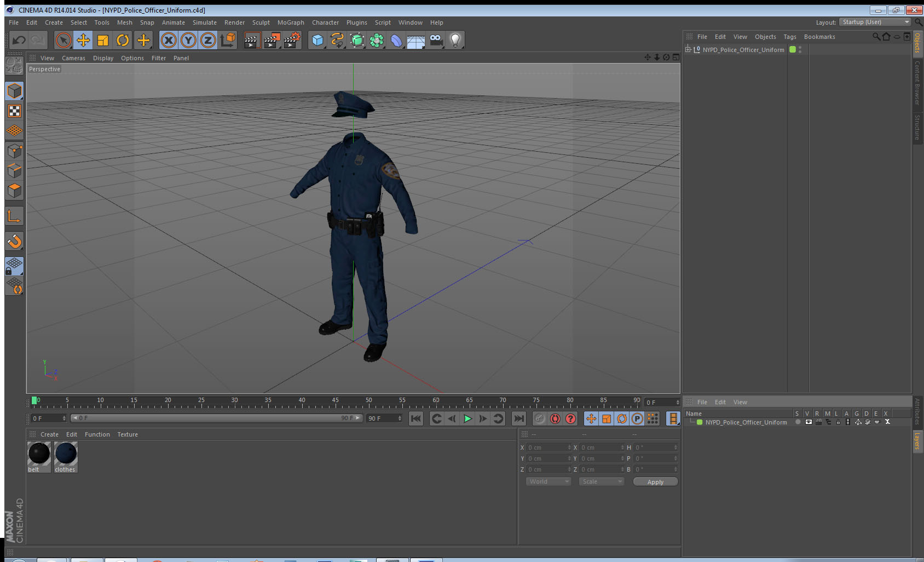Open the World coordinate dropdown
Viewport: 924px width, 562px height.
pyautogui.click(x=548, y=481)
